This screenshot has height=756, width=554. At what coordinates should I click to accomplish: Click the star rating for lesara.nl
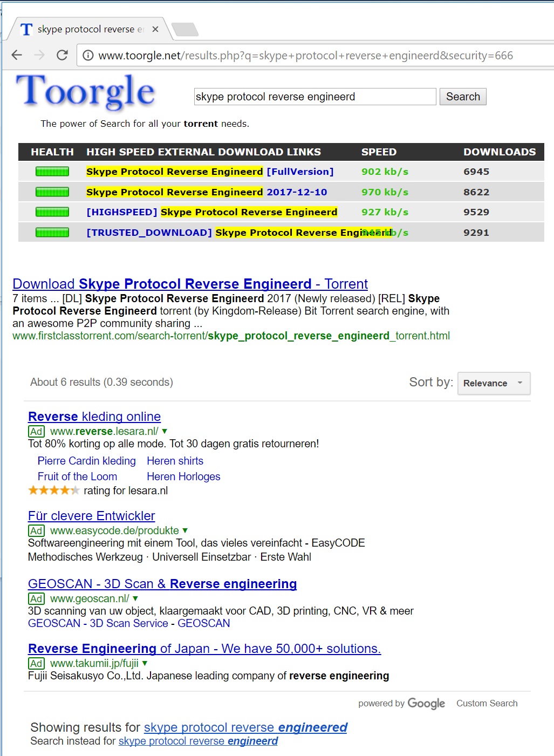point(54,491)
